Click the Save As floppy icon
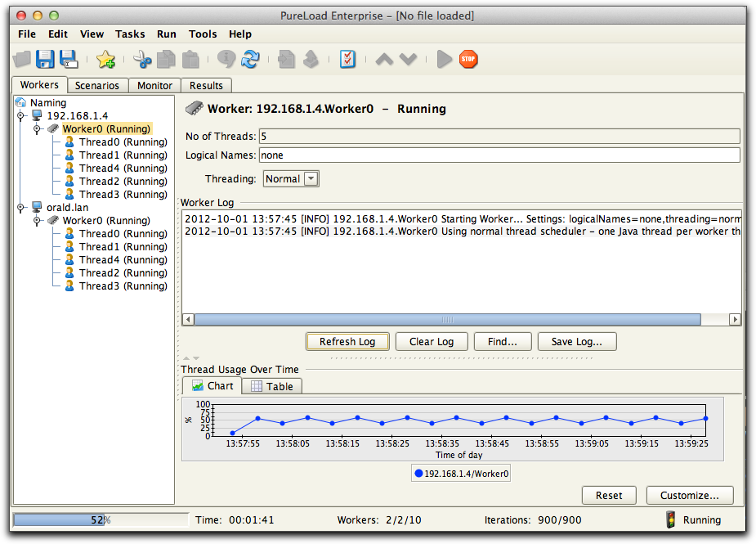 [69, 59]
